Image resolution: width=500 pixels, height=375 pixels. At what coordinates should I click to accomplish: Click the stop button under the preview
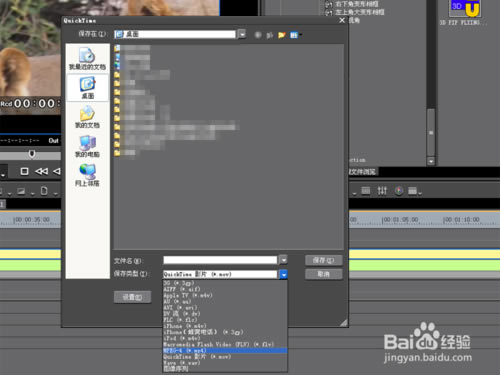(x=24, y=171)
